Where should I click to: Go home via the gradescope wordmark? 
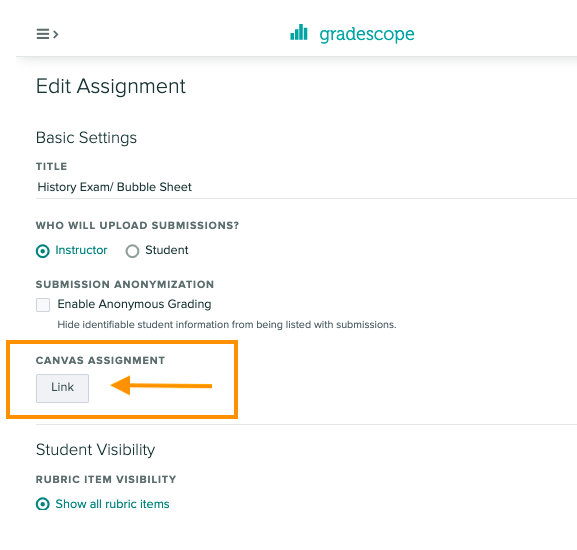tap(367, 35)
